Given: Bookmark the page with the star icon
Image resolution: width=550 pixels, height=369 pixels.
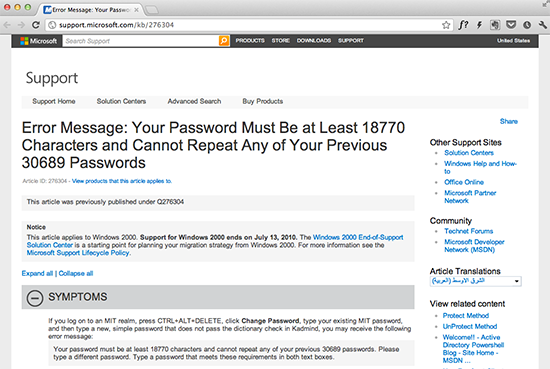Looking at the screenshot, I should coord(446,25).
